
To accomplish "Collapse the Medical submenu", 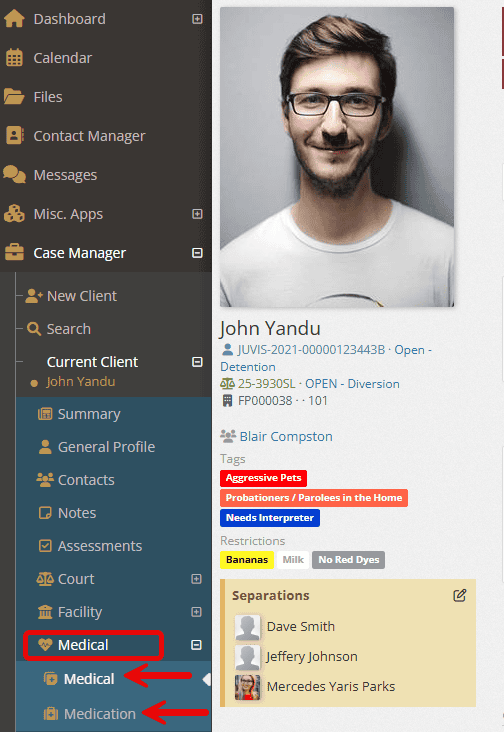I will 196,645.
